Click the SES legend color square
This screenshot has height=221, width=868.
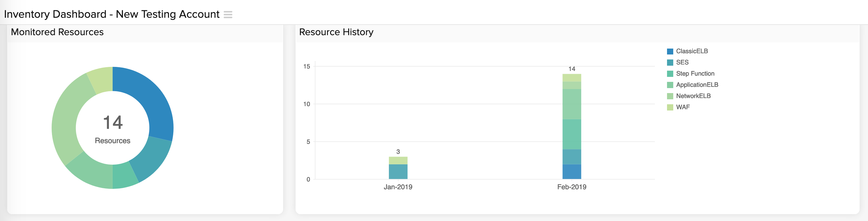670,62
